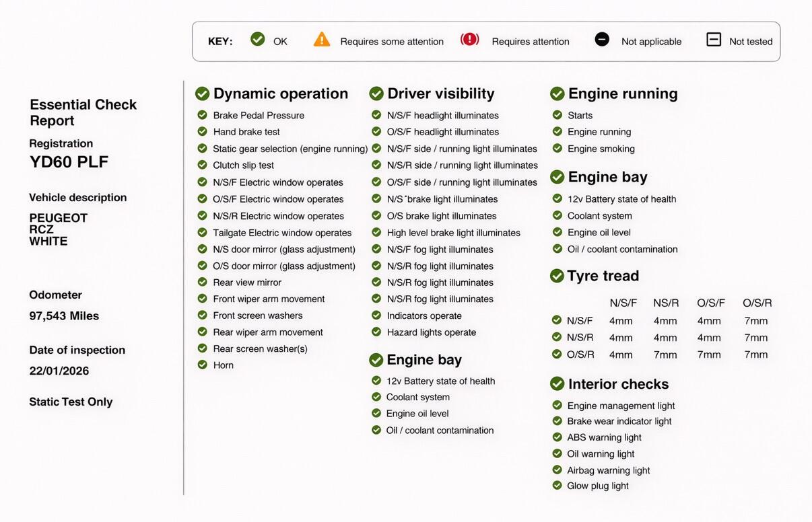
Task: Click the check icon beside Dynamic operation heading
Action: [202, 94]
